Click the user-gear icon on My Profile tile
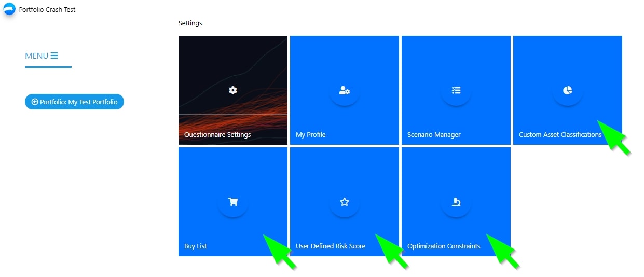 point(344,91)
